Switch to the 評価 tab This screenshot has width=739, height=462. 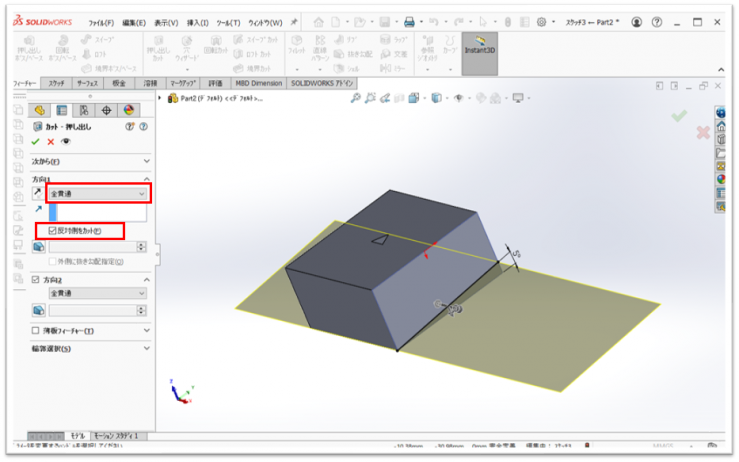tap(214, 84)
